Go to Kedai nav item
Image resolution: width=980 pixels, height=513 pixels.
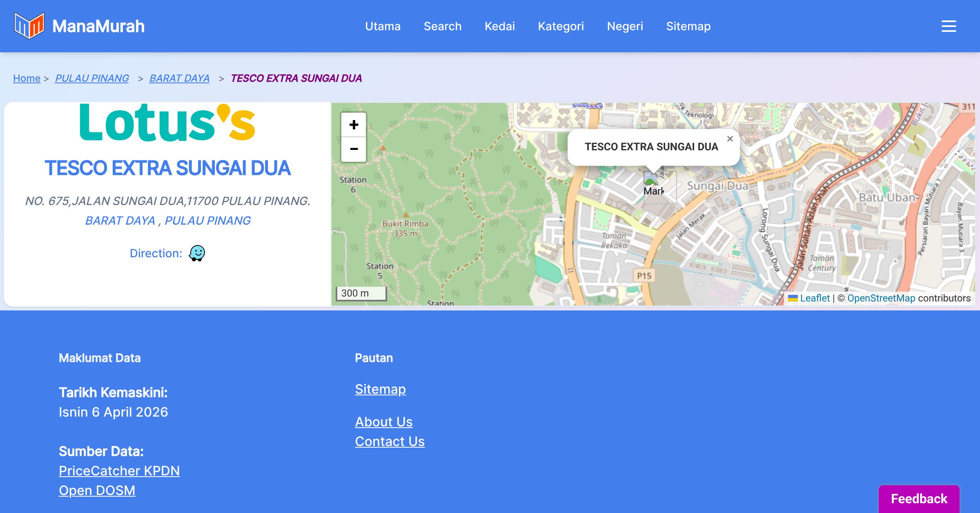499,26
